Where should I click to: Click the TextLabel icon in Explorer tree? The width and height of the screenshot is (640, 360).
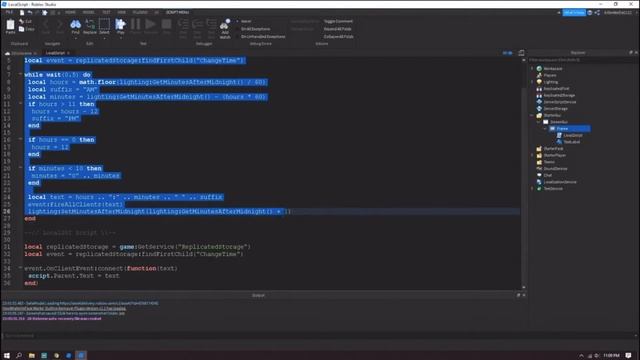559,142
